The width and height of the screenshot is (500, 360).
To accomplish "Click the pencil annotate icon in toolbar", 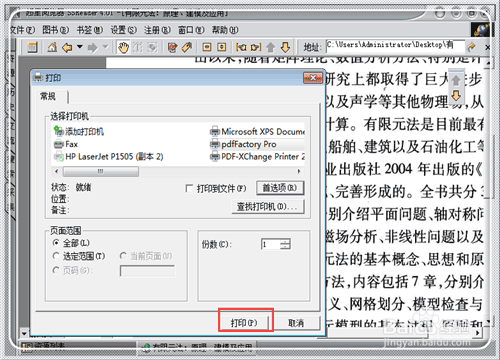I will point(187,48).
